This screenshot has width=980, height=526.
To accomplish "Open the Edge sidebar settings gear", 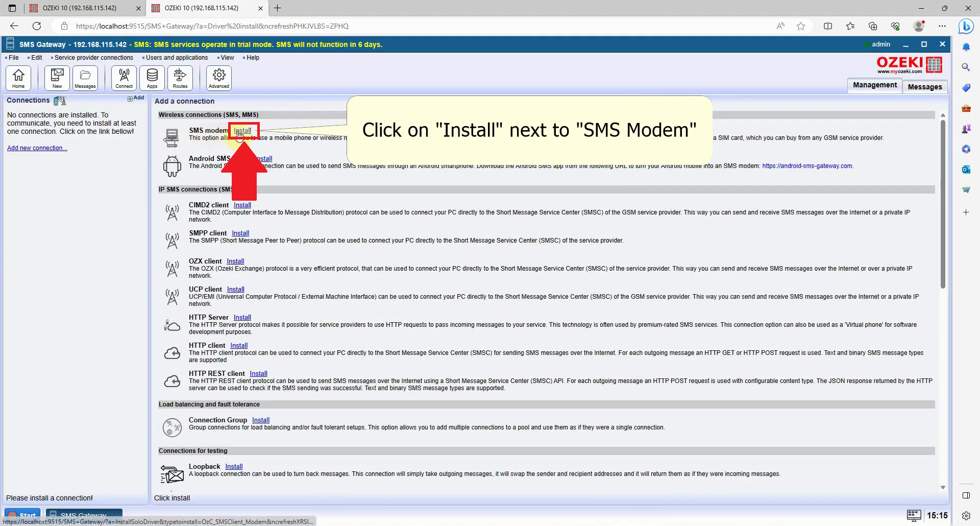I will pos(966,516).
